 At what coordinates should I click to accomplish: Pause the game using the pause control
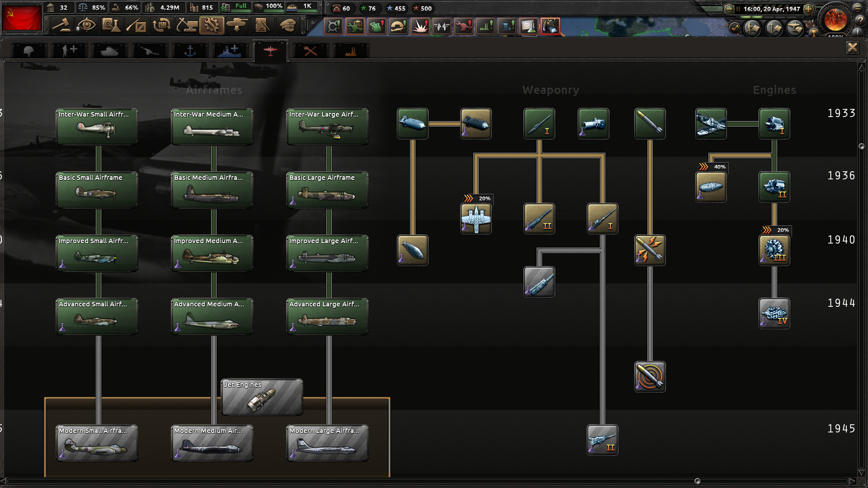pos(738,9)
